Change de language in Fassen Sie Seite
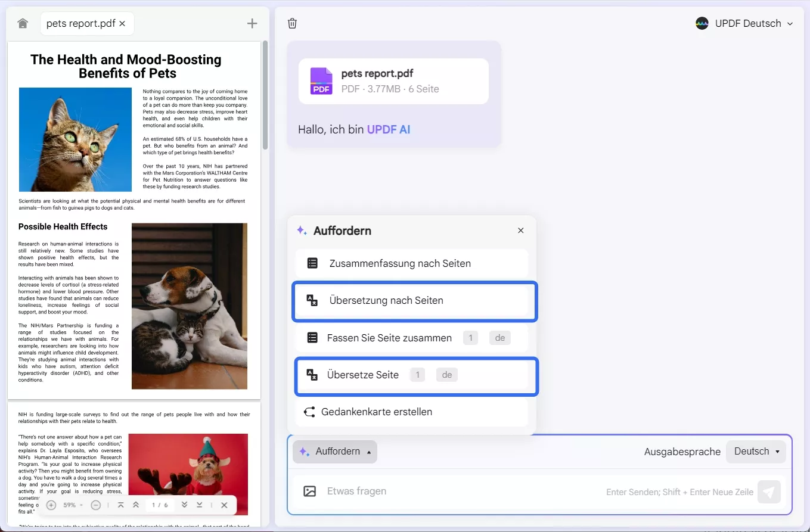Screen dimensions: 810x532 tap(500, 338)
